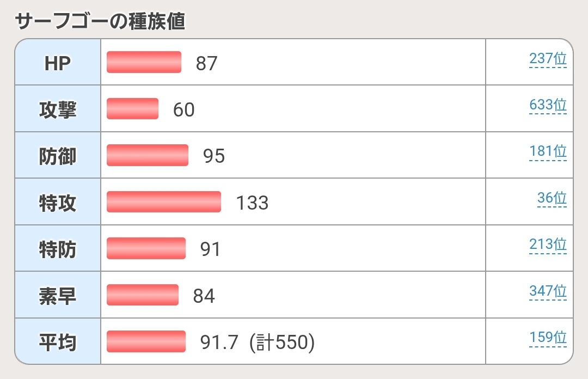This screenshot has height=379, width=588.
Task: Open the 159位 average ranking link
Action: [x=548, y=339]
